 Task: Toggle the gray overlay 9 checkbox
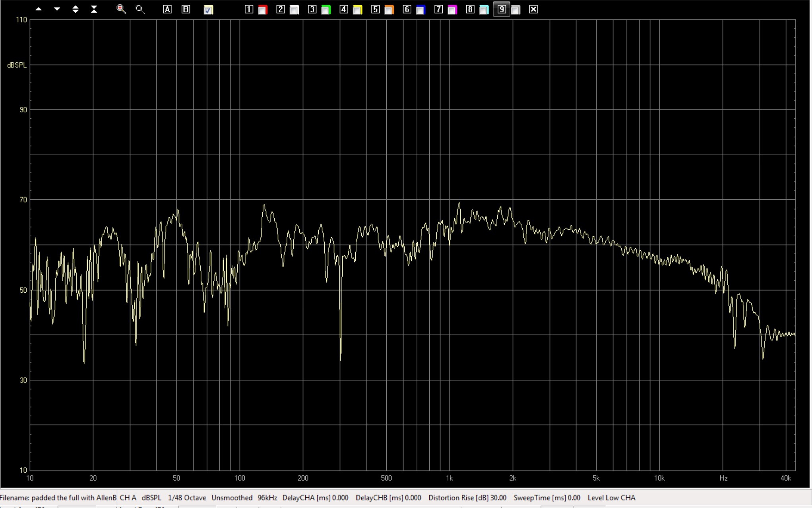515,10
